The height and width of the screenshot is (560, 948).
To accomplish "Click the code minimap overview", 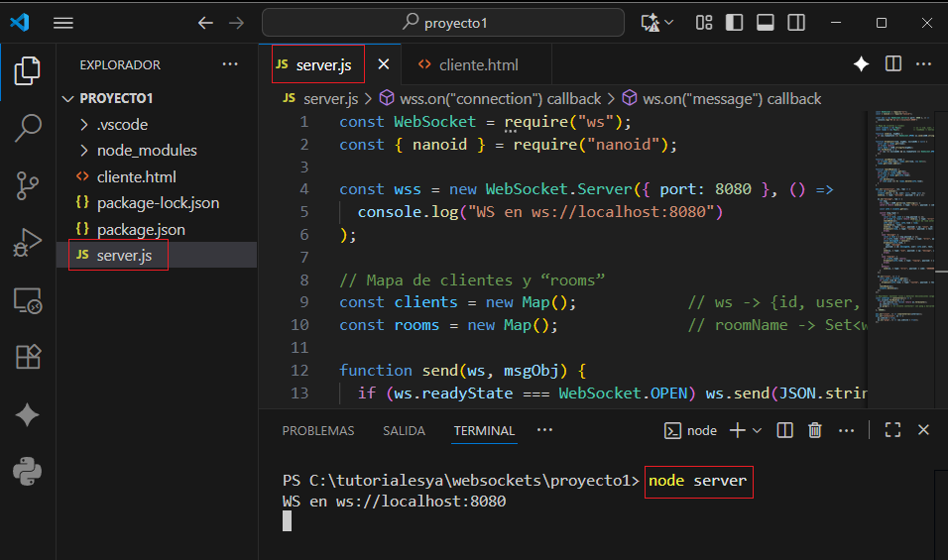I will [900, 218].
